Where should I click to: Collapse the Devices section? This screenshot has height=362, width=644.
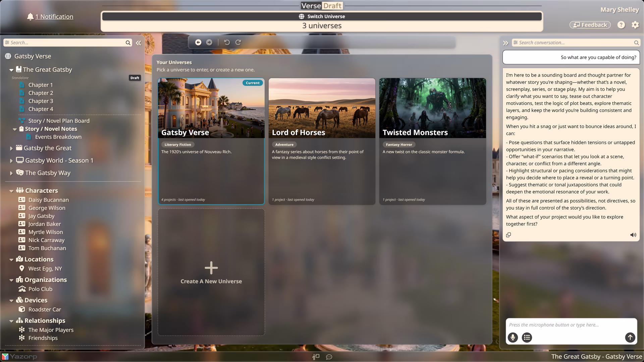click(x=11, y=301)
